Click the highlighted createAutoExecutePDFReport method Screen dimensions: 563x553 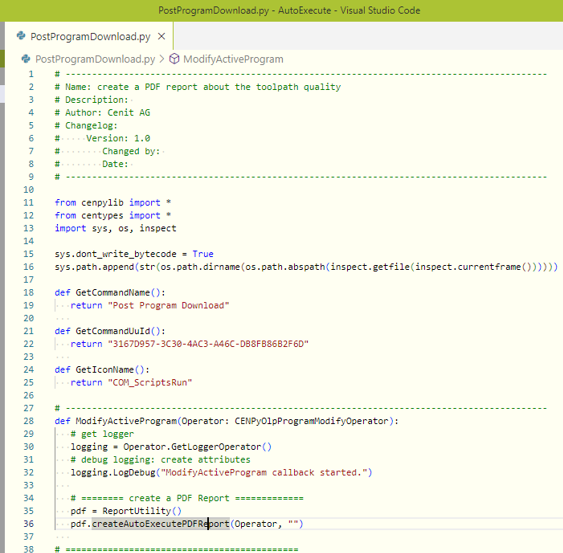(160, 524)
